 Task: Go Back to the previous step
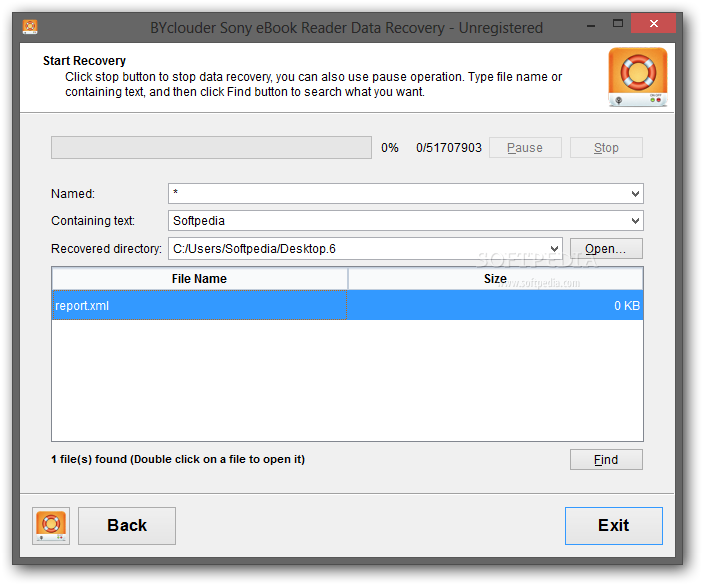coord(127,526)
